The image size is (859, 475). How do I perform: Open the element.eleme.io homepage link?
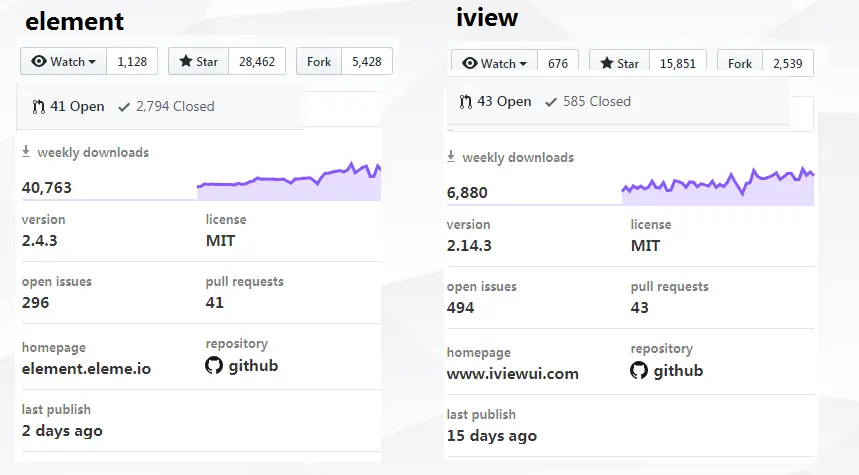87,368
